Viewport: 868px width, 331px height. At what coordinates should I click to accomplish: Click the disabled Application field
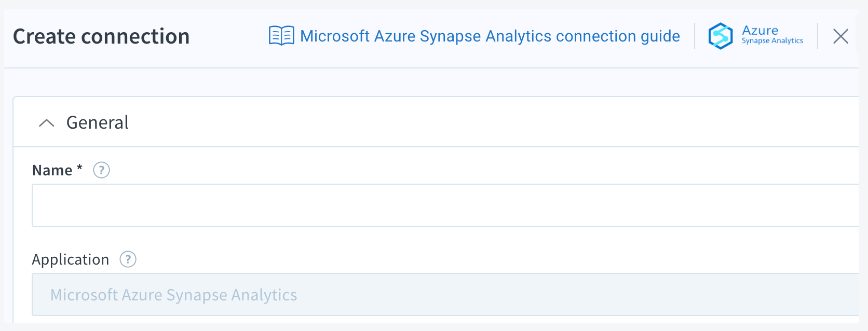pyautogui.click(x=415, y=294)
